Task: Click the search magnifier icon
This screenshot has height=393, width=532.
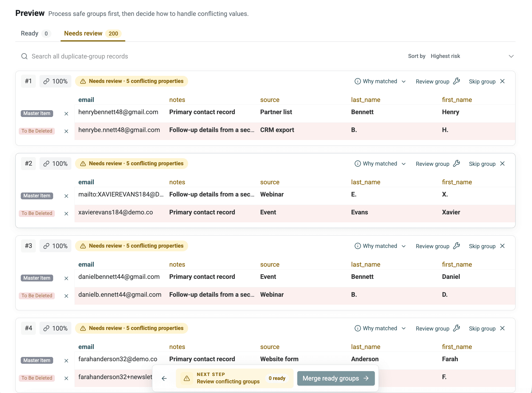Action: pyautogui.click(x=24, y=56)
